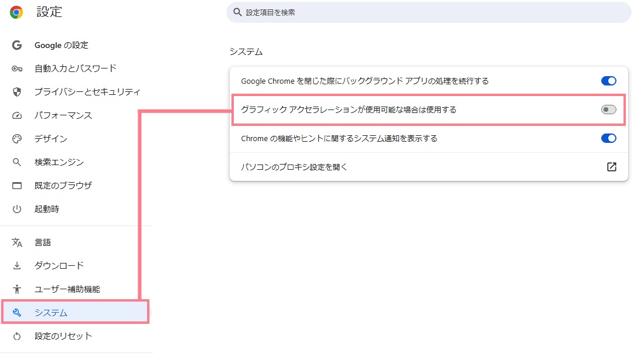Select システム in the sidebar
The height and width of the screenshot is (356, 644).
tap(51, 313)
